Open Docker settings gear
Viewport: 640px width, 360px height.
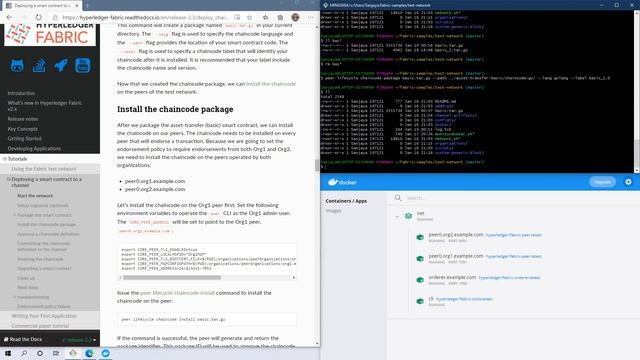[629, 182]
